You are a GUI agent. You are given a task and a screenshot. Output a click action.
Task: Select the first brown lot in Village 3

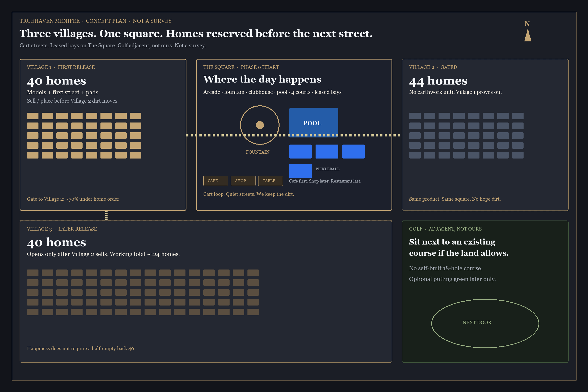33,273
